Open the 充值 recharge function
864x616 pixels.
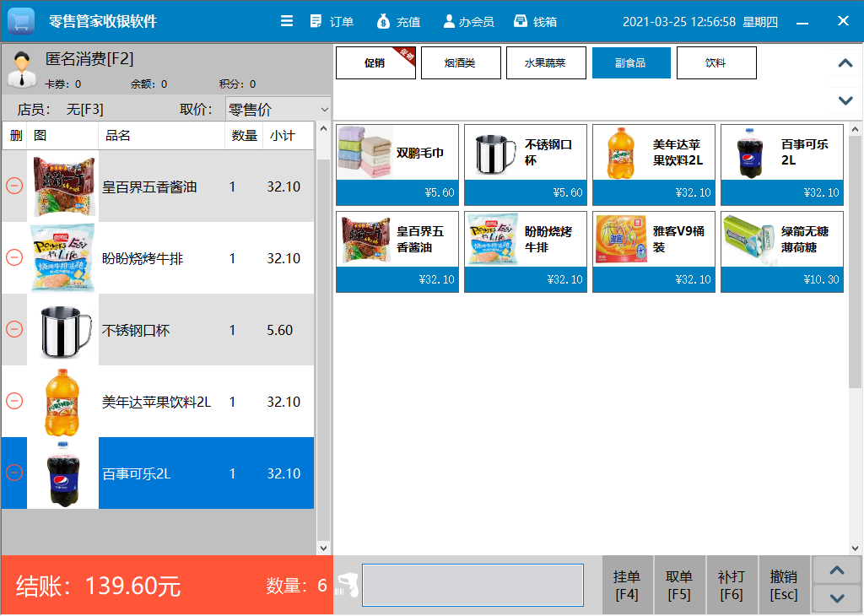pyautogui.click(x=398, y=21)
